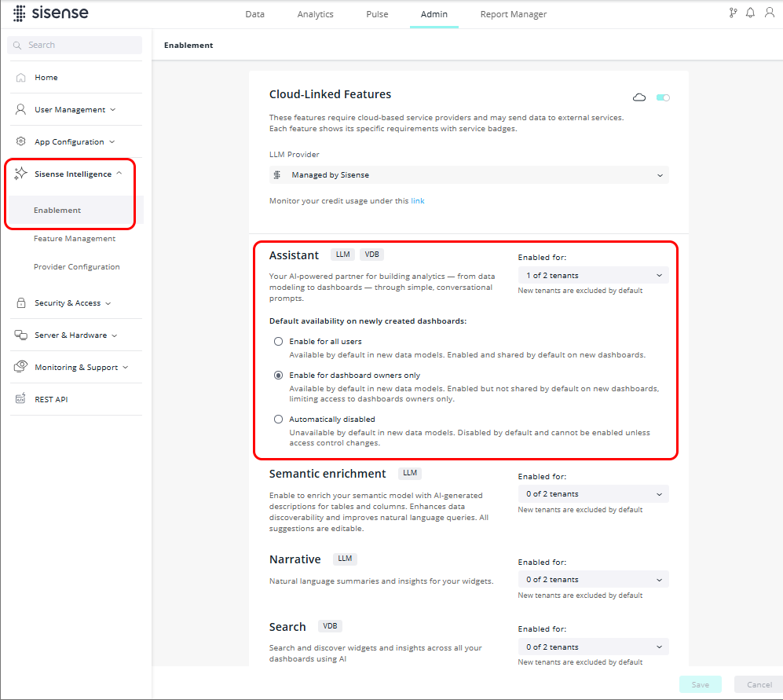
Task: Switch to the Data tab
Action: coord(254,14)
